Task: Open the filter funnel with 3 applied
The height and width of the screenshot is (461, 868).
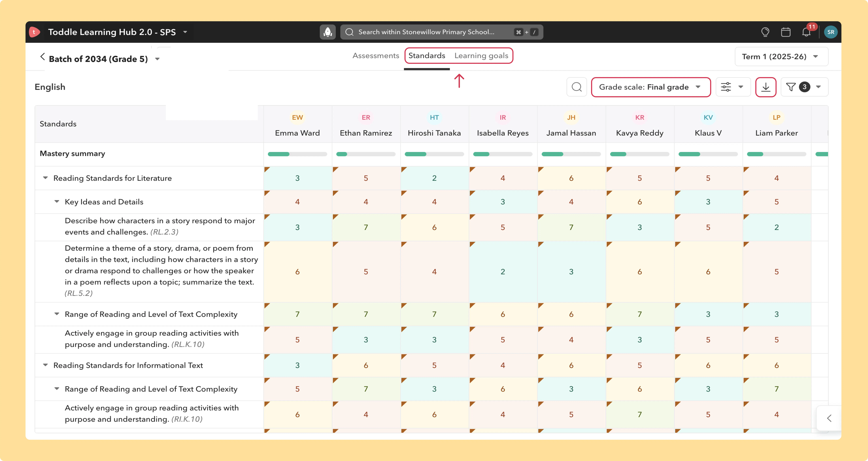Action: pos(804,87)
